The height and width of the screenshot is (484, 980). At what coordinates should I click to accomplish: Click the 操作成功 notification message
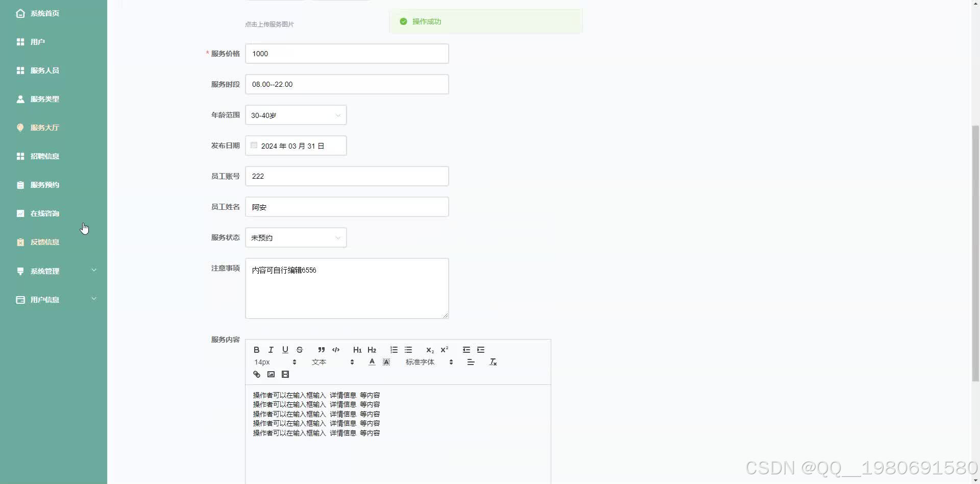[486, 21]
